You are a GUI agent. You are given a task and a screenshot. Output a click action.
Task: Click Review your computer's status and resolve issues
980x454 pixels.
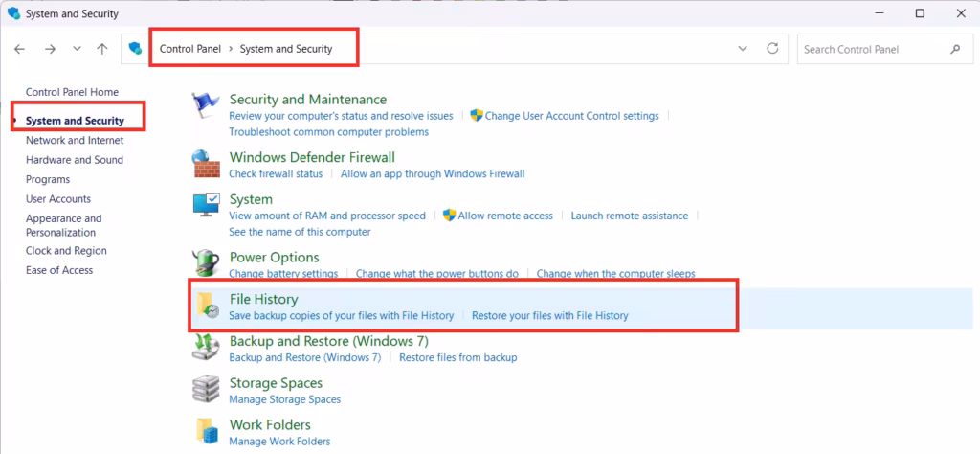pyautogui.click(x=342, y=116)
